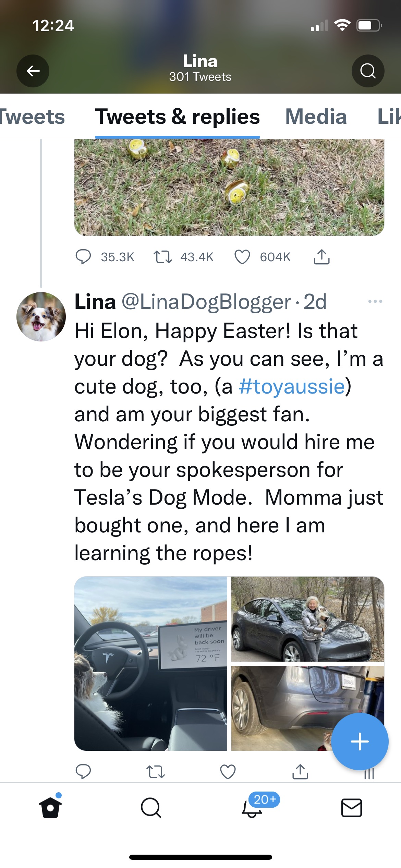
Task: Switch to the Tweets tab
Action: click(x=32, y=117)
